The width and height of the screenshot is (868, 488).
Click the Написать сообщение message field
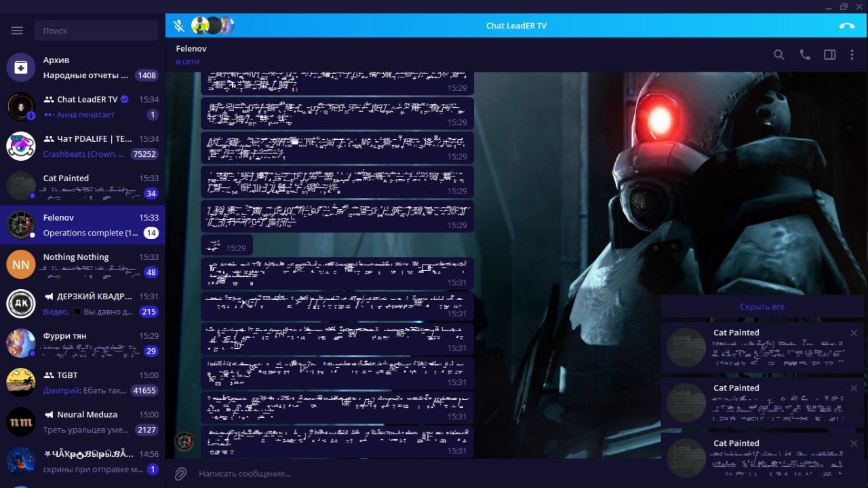[420, 474]
